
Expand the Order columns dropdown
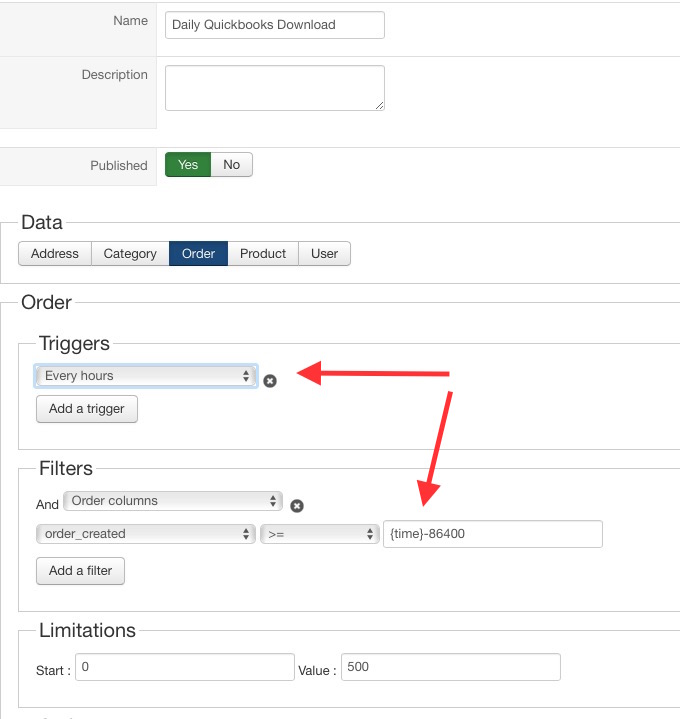(x=173, y=501)
